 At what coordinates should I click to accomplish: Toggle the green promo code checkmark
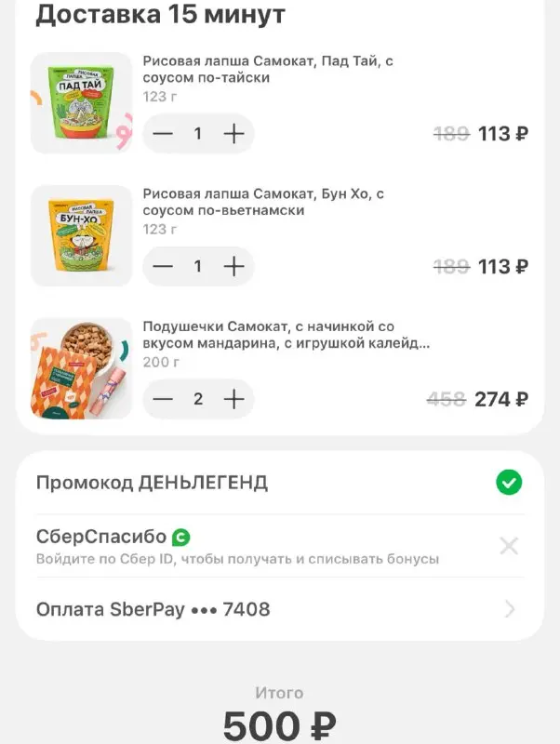509,483
